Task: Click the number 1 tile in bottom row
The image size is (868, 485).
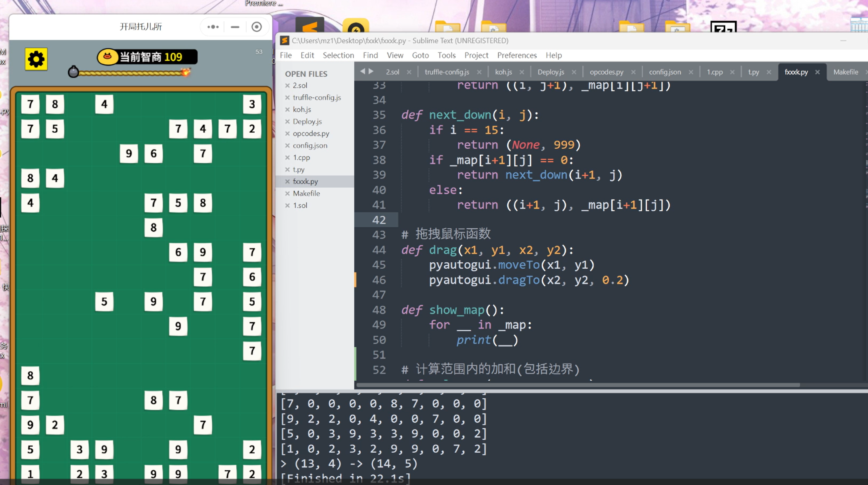Action: tap(30, 474)
